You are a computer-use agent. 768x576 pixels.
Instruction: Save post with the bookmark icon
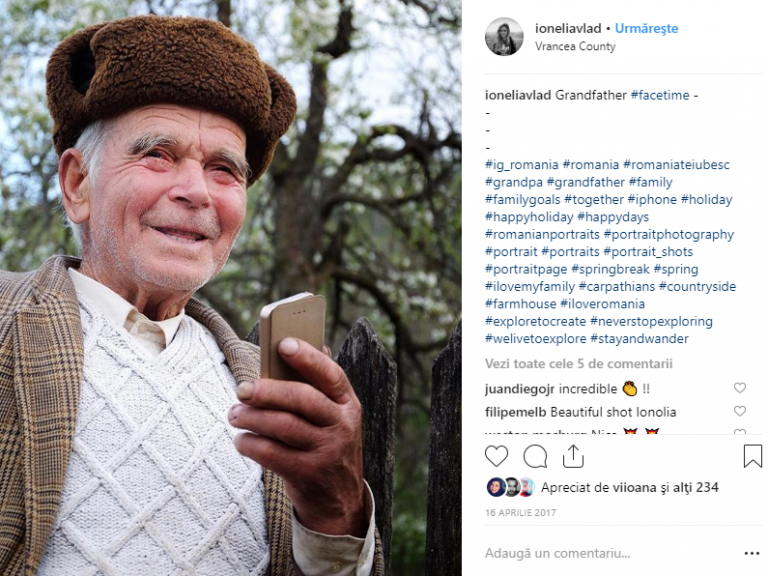tap(752, 456)
